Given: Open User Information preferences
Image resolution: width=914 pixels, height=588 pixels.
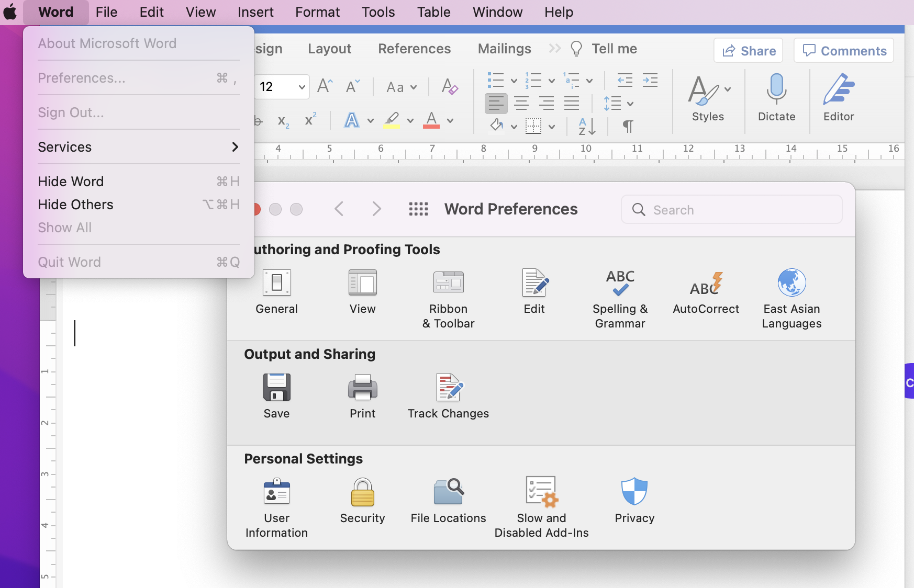Looking at the screenshot, I should (276, 509).
